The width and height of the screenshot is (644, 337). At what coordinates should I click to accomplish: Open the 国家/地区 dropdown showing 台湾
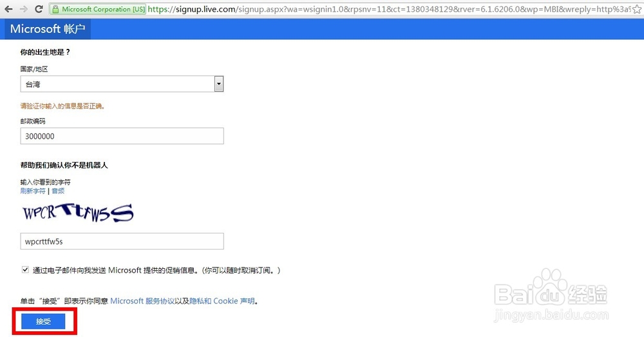(122, 84)
